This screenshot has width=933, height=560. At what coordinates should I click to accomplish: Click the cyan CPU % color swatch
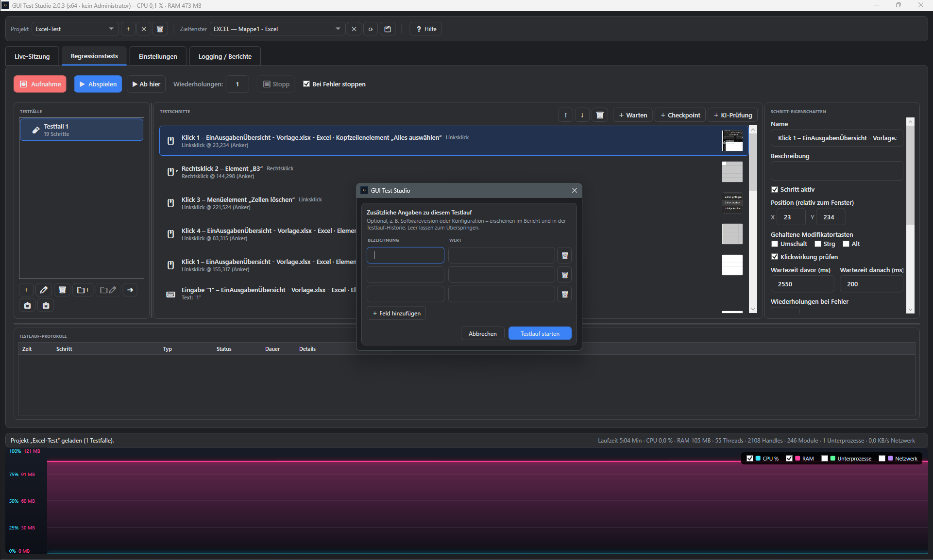click(758, 459)
